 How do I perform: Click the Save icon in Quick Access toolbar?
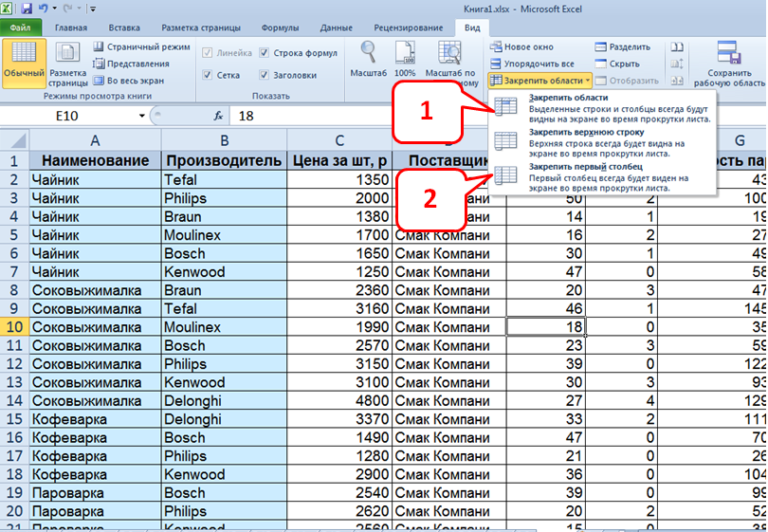click(x=27, y=9)
